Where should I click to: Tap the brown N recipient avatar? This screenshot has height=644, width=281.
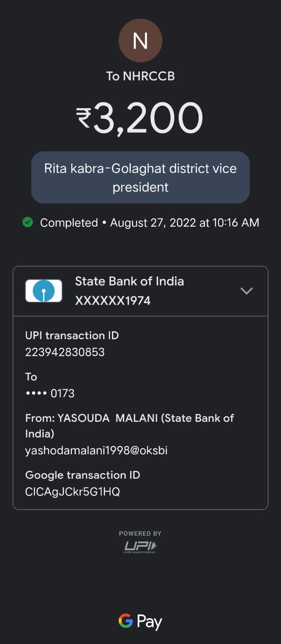pyautogui.click(x=140, y=41)
